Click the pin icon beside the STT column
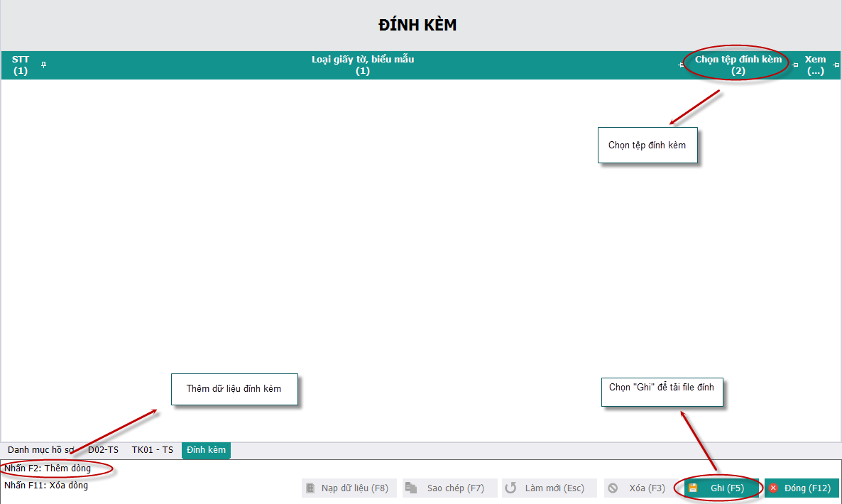Image resolution: width=842 pixels, height=504 pixels. [43, 65]
